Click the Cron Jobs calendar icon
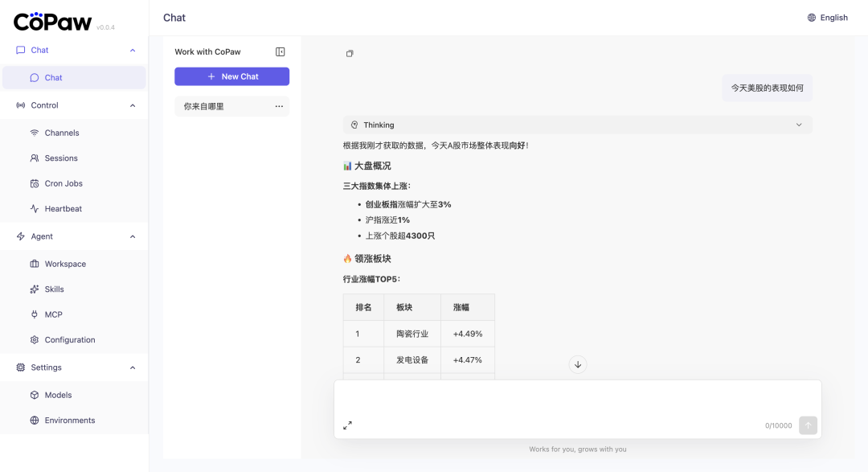Image resolution: width=868 pixels, height=472 pixels. click(35, 183)
